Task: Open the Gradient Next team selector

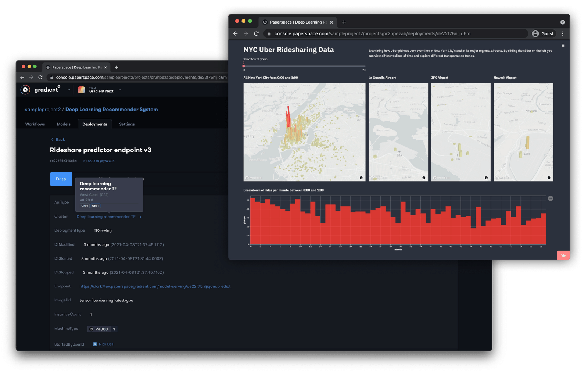Action: tap(99, 89)
